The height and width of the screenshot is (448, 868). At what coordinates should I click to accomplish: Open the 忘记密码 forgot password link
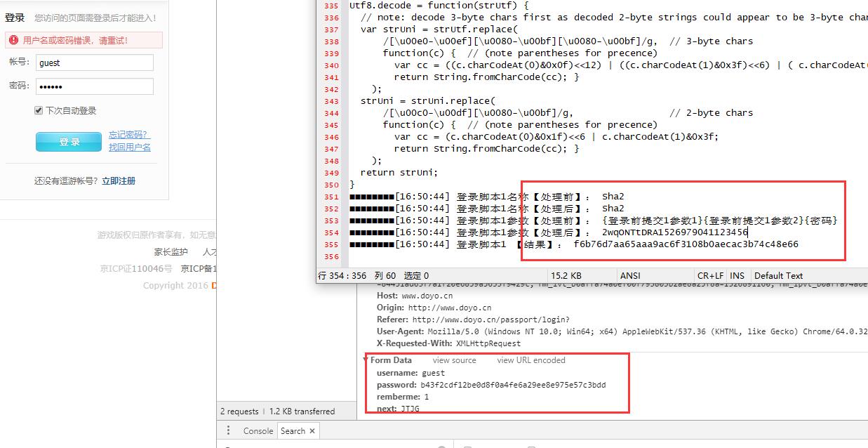coord(129,135)
